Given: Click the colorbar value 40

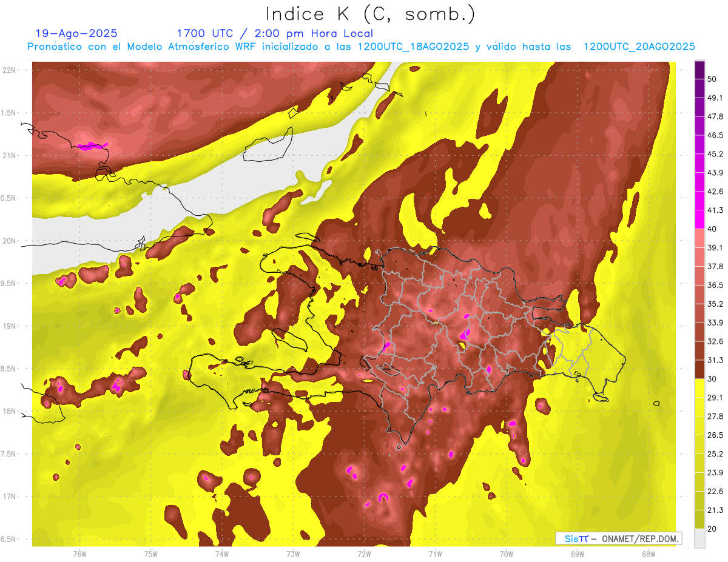Looking at the screenshot, I should [x=713, y=229].
